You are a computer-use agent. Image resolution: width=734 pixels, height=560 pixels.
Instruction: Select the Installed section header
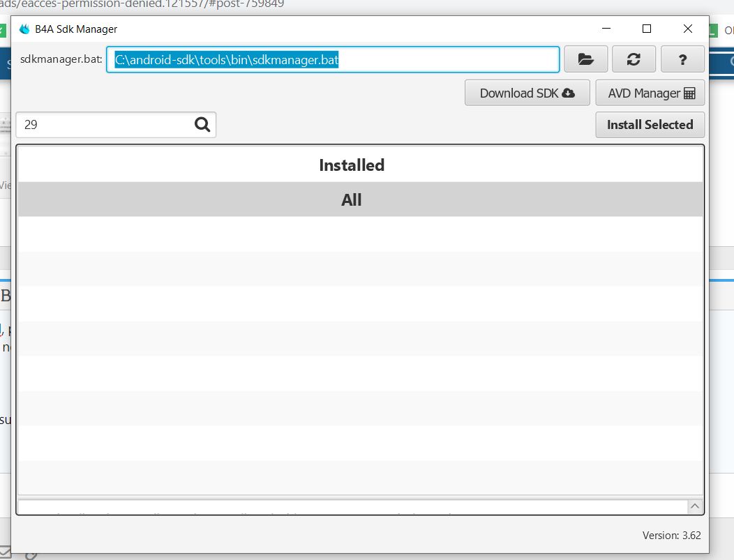[361, 165]
